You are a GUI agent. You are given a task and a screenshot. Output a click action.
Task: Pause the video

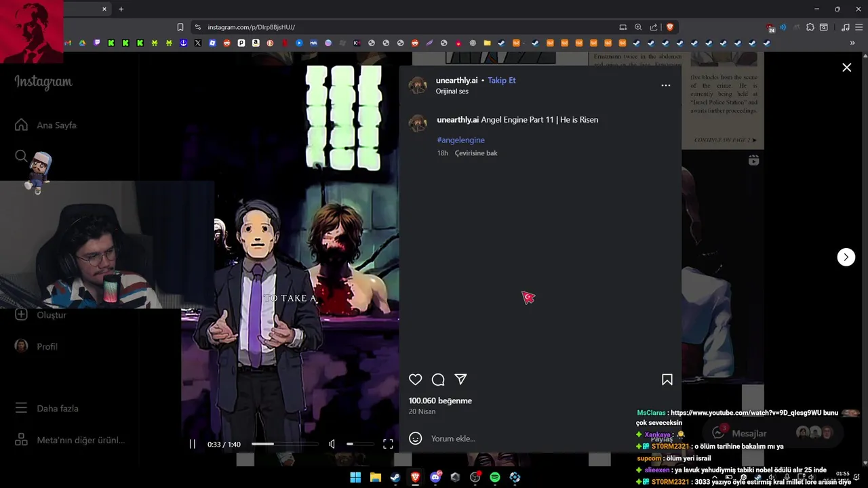point(192,444)
